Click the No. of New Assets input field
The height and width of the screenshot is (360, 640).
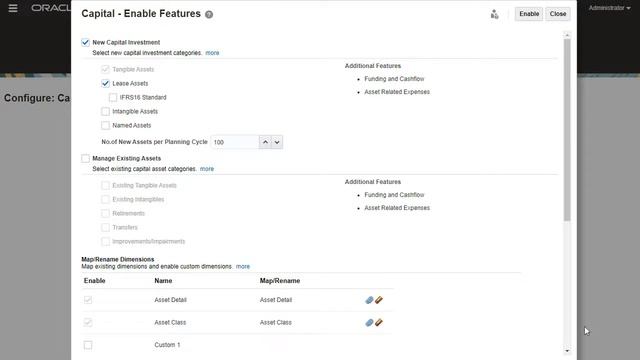[x=235, y=142]
